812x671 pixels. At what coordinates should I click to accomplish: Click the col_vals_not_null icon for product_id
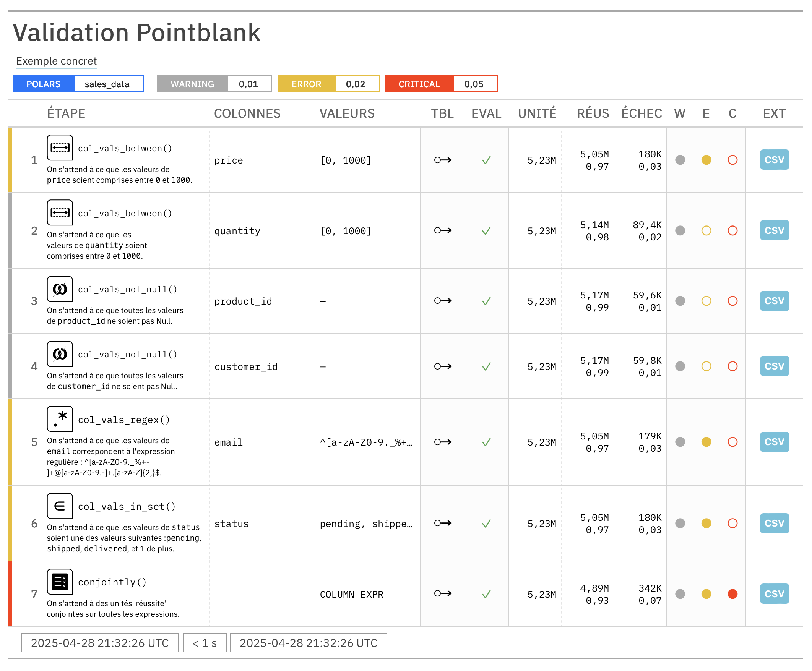[60, 289]
